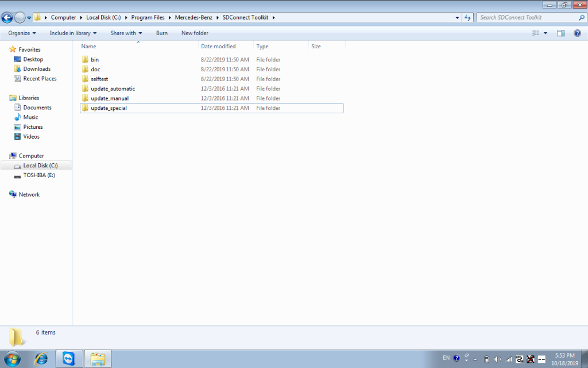Select the selftest folder icon

click(x=85, y=79)
